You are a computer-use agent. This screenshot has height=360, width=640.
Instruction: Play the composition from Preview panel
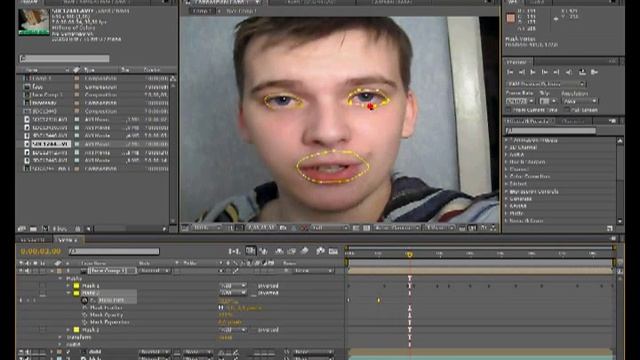pyautogui.click(x=533, y=72)
